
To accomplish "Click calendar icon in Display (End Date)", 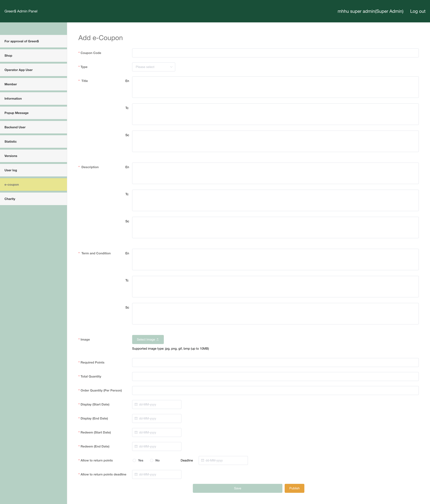I will click(136, 418).
